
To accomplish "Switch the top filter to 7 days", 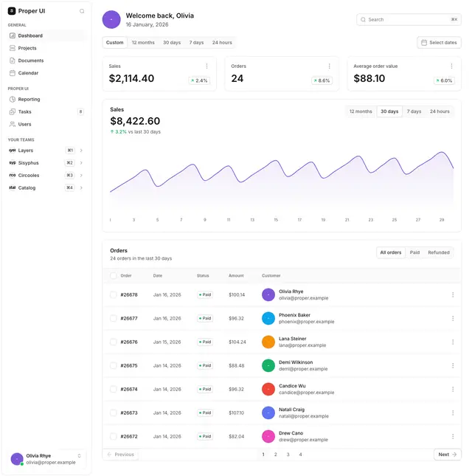I will 197,43.
